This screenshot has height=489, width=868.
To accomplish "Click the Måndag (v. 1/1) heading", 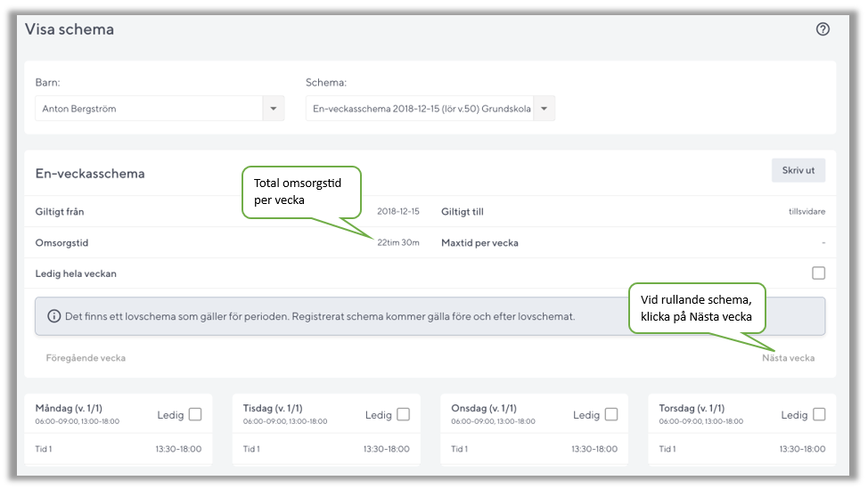I will point(69,408).
